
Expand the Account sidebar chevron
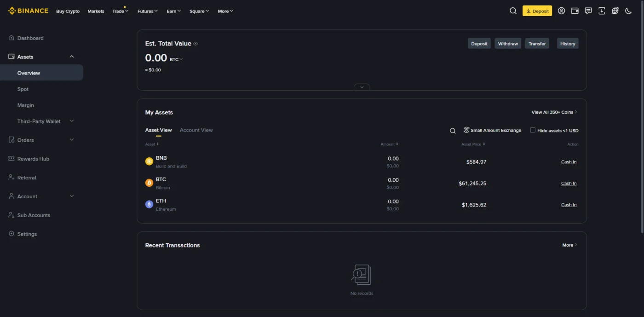pos(71,196)
